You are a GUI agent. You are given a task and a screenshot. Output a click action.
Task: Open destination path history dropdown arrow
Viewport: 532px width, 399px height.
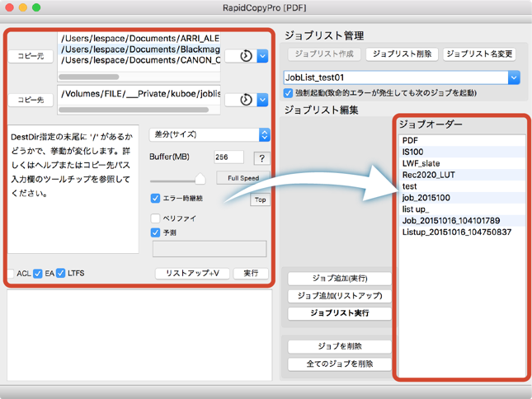262,100
